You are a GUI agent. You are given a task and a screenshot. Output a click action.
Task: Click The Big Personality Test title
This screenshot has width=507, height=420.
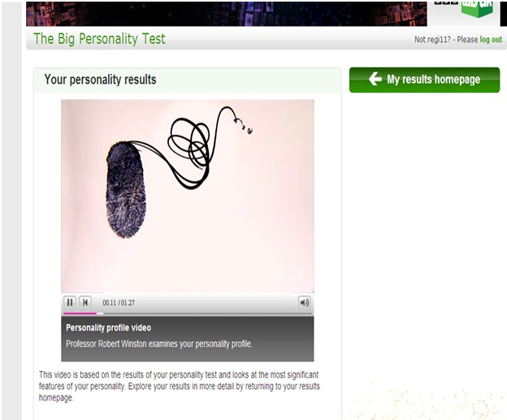click(99, 39)
